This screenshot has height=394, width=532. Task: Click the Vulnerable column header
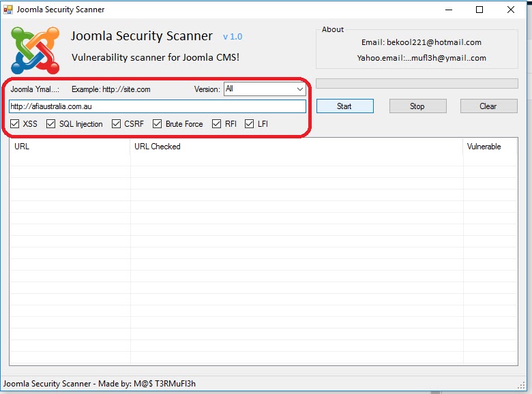click(x=490, y=147)
